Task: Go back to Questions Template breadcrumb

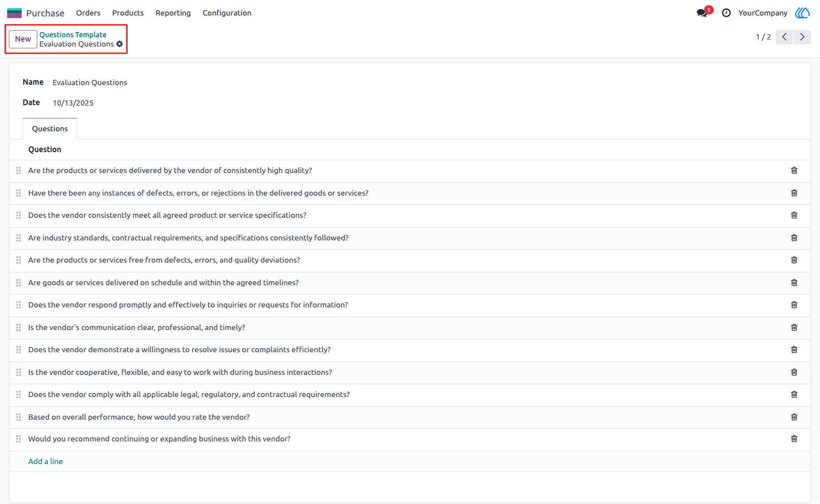Action: click(x=73, y=35)
